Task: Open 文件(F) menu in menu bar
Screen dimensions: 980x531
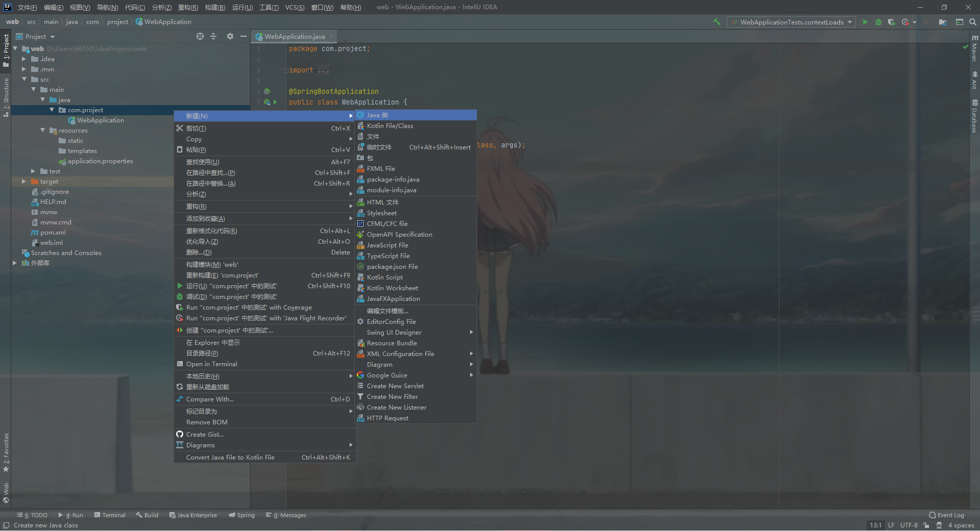Action: click(x=27, y=7)
